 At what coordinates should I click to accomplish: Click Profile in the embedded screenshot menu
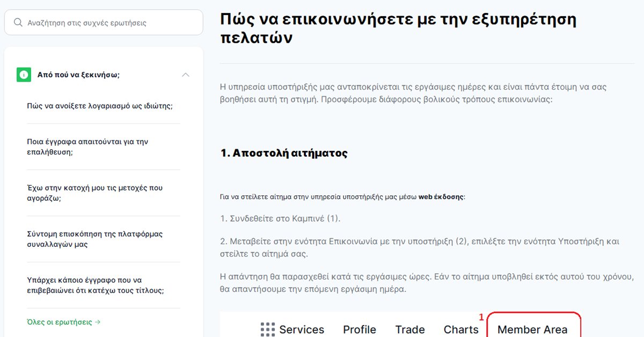tap(360, 329)
